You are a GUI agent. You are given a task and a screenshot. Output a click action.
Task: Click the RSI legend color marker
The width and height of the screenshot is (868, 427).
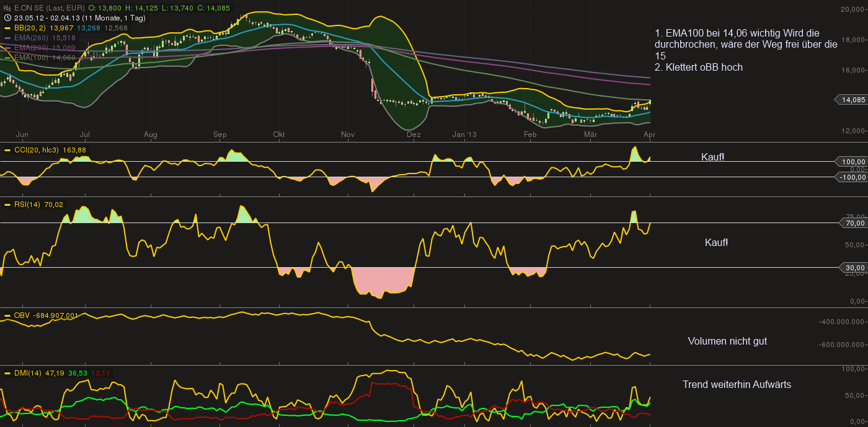coord(7,205)
